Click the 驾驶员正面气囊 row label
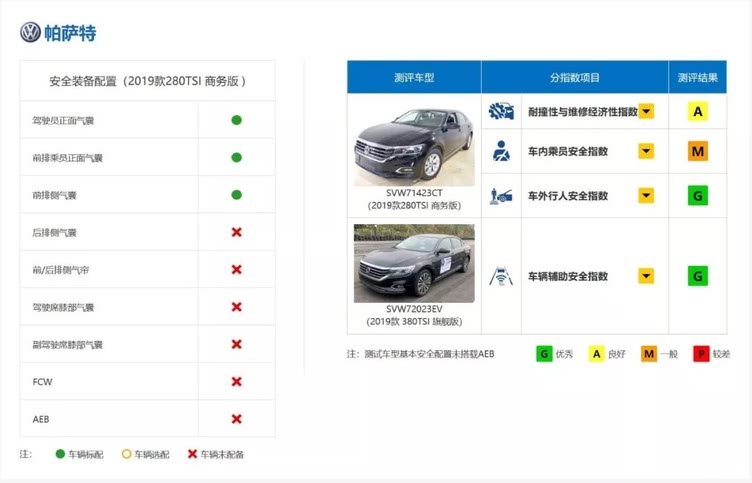The image size is (752, 483). 63,120
